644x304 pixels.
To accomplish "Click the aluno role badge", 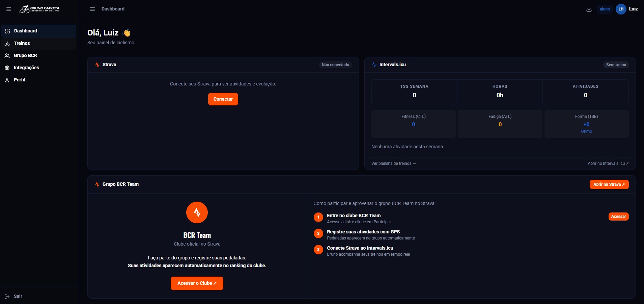I will click(x=605, y=9).
